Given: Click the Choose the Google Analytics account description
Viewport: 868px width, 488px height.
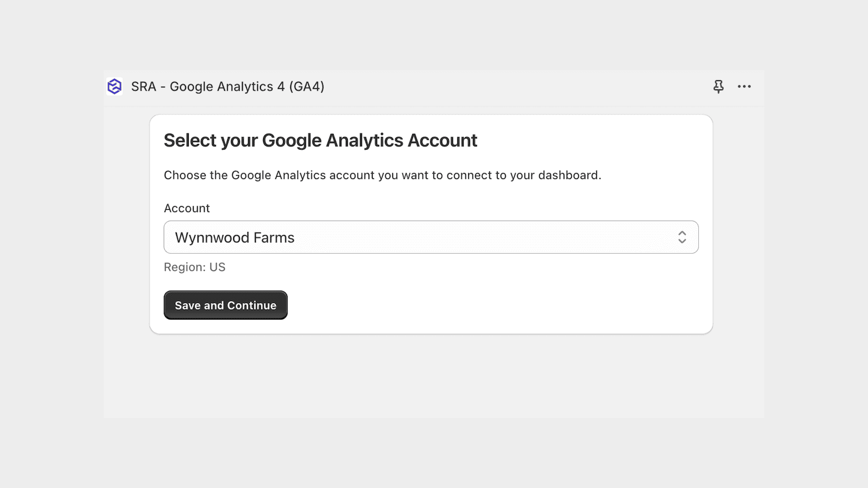Looking at the screenshot, I should [382, 175].
